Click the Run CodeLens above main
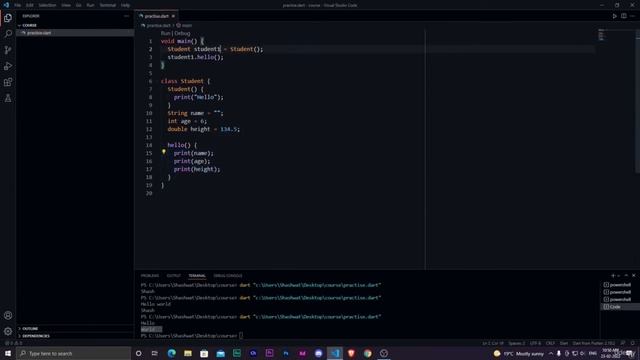The image size is (640, 360). 165,33
